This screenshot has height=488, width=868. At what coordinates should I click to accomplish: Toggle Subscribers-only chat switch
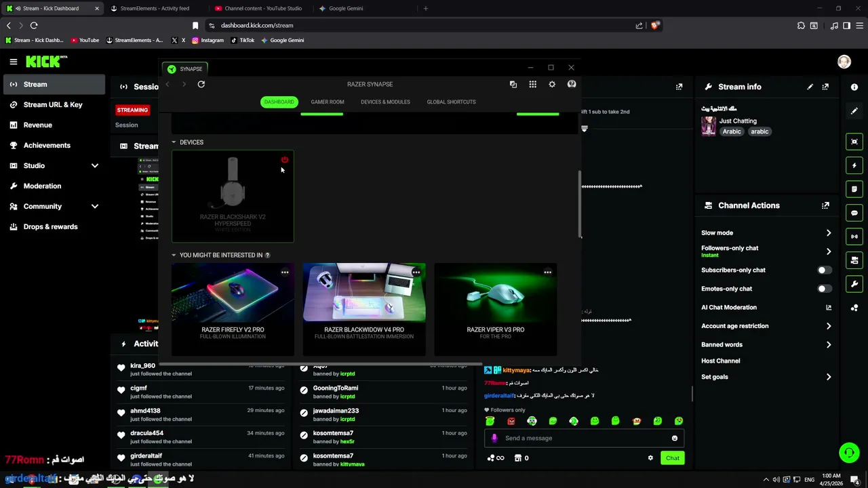824,270
